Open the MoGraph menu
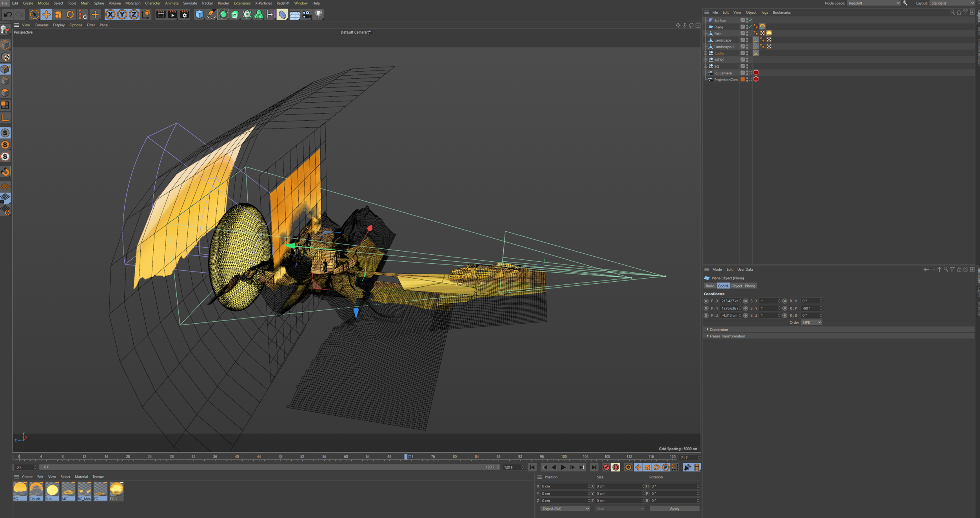 coord(132,3)
